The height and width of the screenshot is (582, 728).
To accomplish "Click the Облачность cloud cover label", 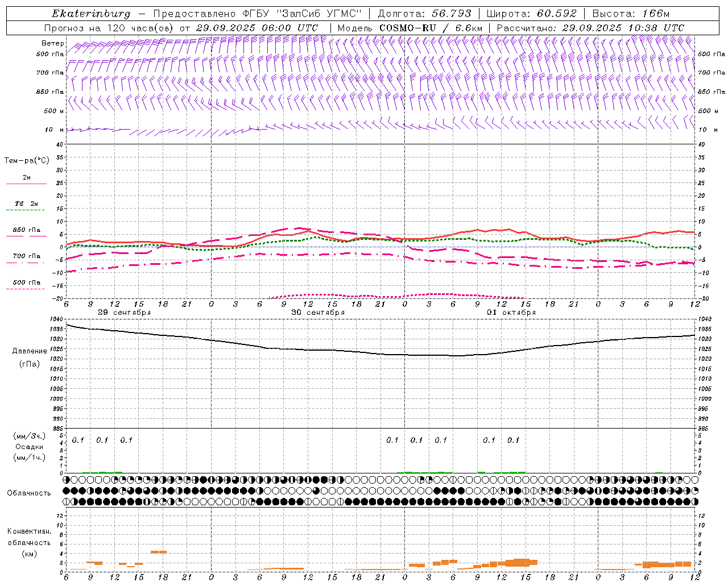I will coord(29,493).
